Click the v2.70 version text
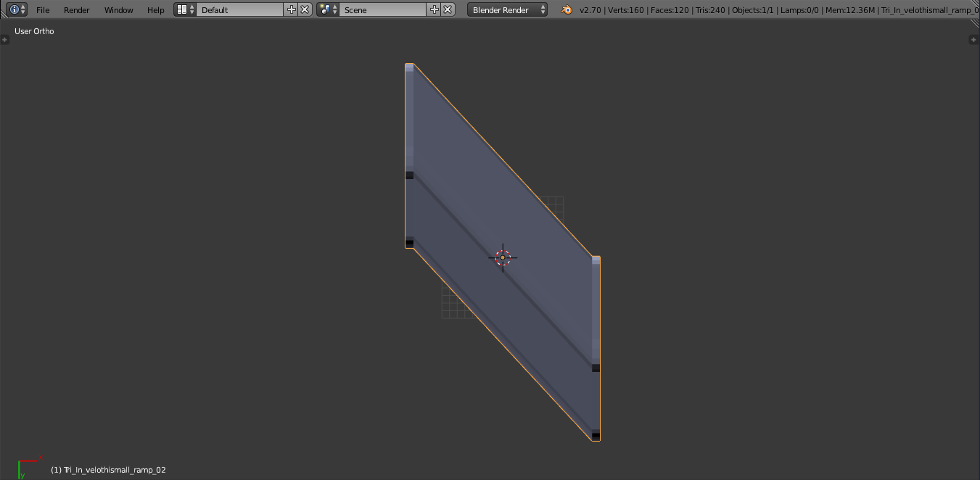980x480 pixels. [590, 10]
